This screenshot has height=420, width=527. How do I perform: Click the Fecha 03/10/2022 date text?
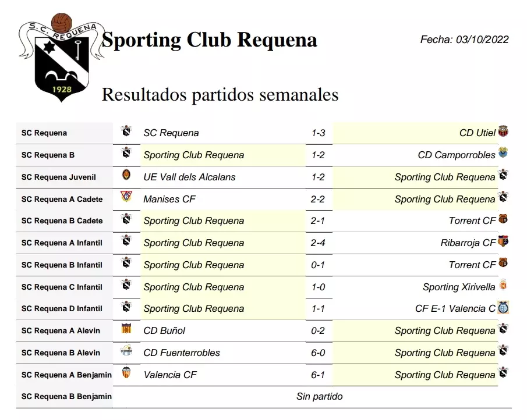point(464,40)
